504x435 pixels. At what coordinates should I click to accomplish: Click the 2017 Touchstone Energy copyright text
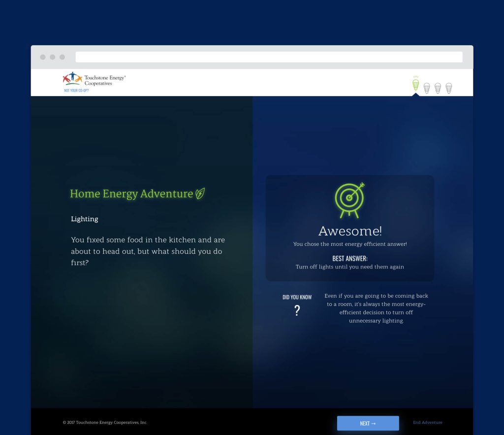(105, 423)
